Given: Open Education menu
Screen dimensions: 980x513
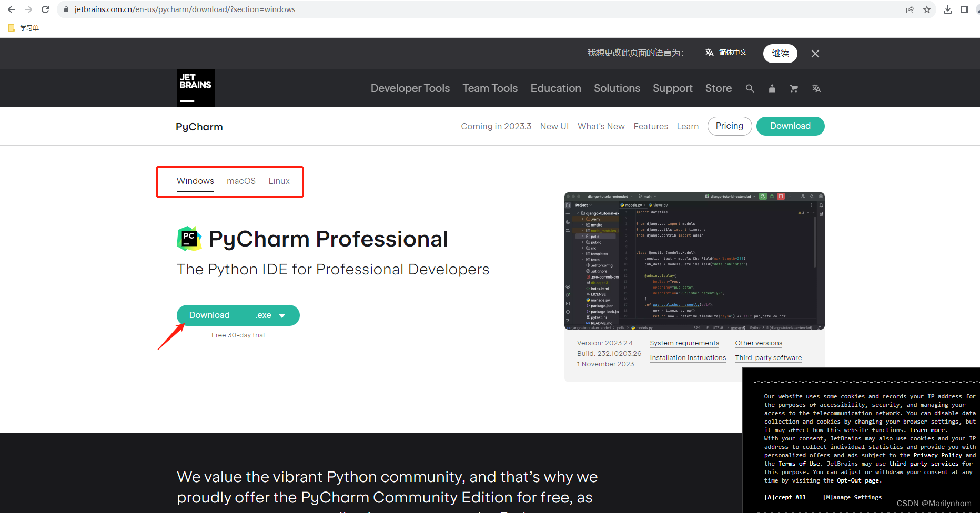Looking at the screenshot, I should point(556,88).
